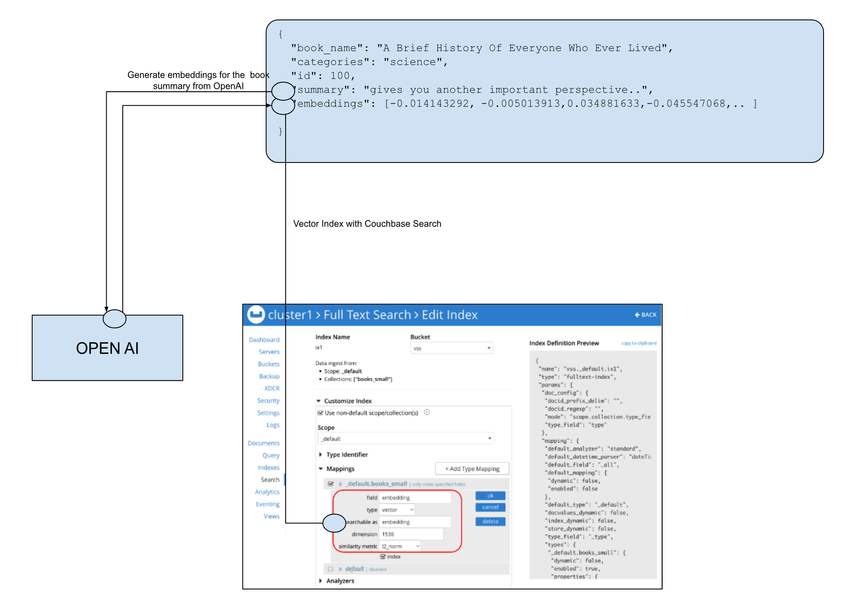
Task: Open the Scope dropdown showing _default
Action: click(406, 439)
